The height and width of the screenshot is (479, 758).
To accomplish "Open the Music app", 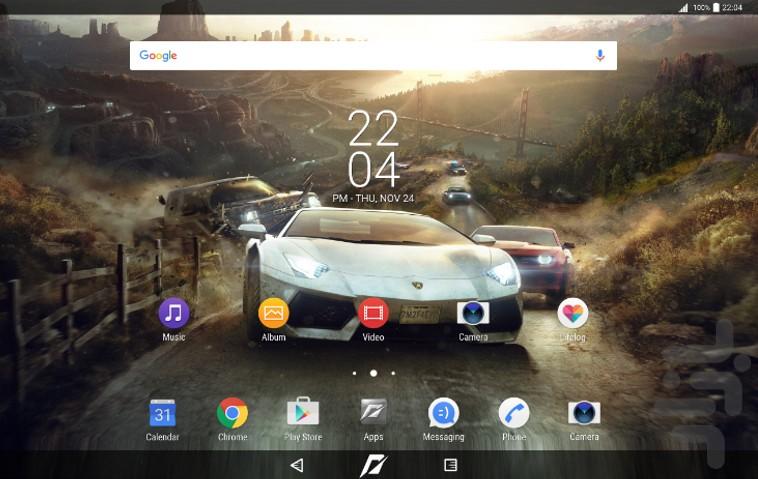I will 174,314.
